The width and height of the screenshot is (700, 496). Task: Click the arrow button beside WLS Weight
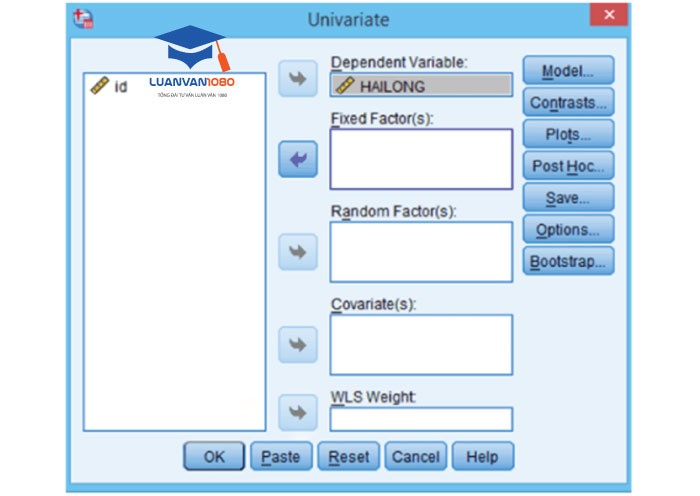pyautogui.click(x=298, y=412)
